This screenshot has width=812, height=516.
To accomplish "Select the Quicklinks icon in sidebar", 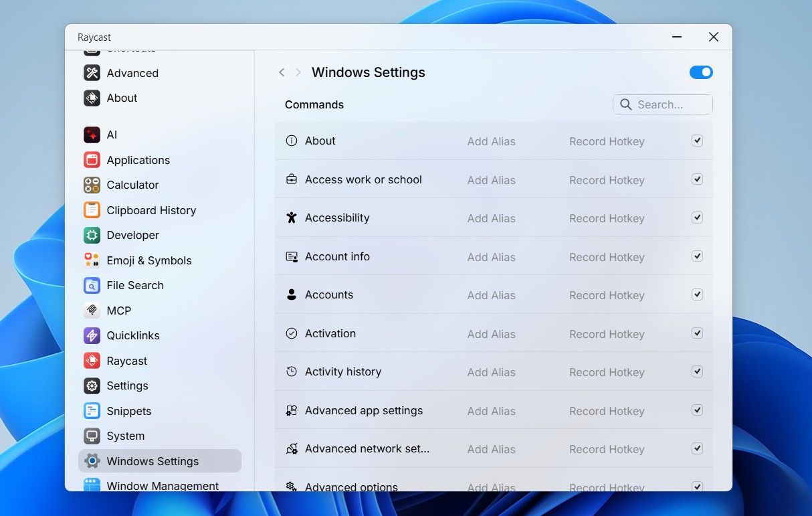I will tap(91, 335).
